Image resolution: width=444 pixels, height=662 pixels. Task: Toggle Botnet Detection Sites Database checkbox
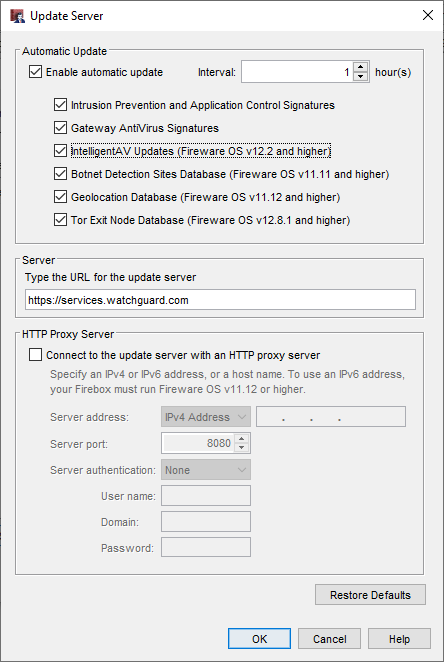click(60, 174)
